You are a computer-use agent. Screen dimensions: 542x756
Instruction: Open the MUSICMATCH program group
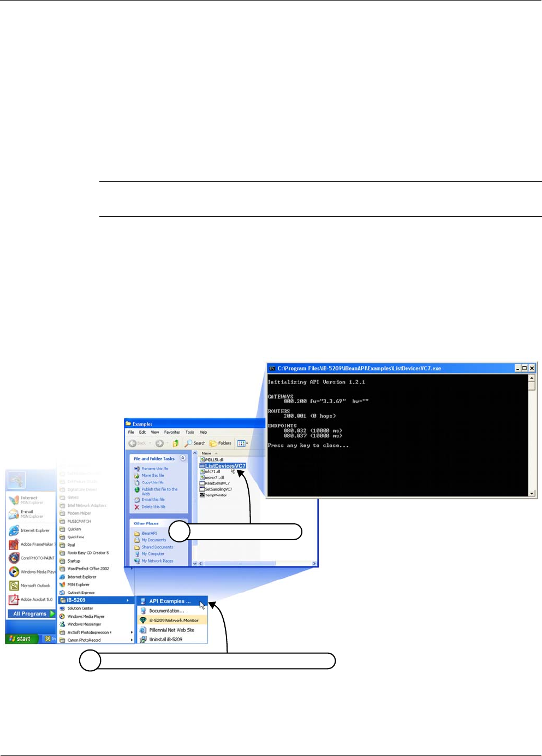pos(75,521)
